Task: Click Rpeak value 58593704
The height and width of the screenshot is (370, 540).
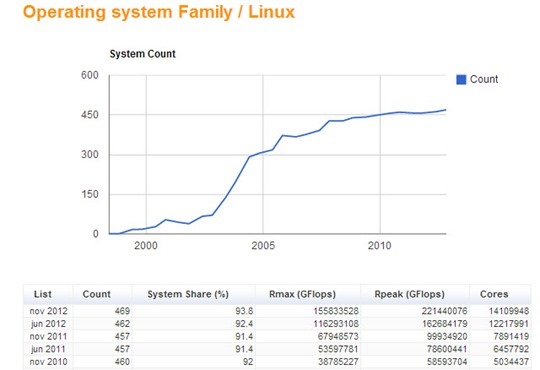Action: [447, 362]
